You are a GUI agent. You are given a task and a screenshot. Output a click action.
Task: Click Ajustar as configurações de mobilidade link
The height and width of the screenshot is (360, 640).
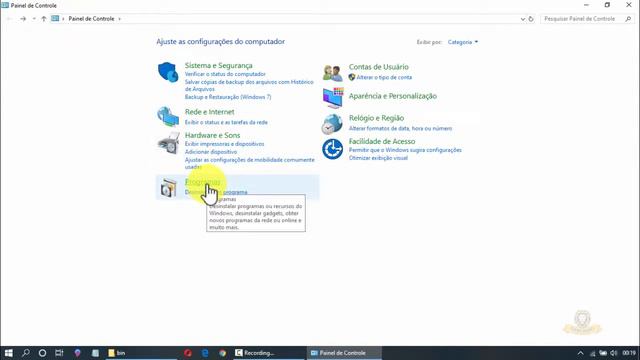point(249,163)
